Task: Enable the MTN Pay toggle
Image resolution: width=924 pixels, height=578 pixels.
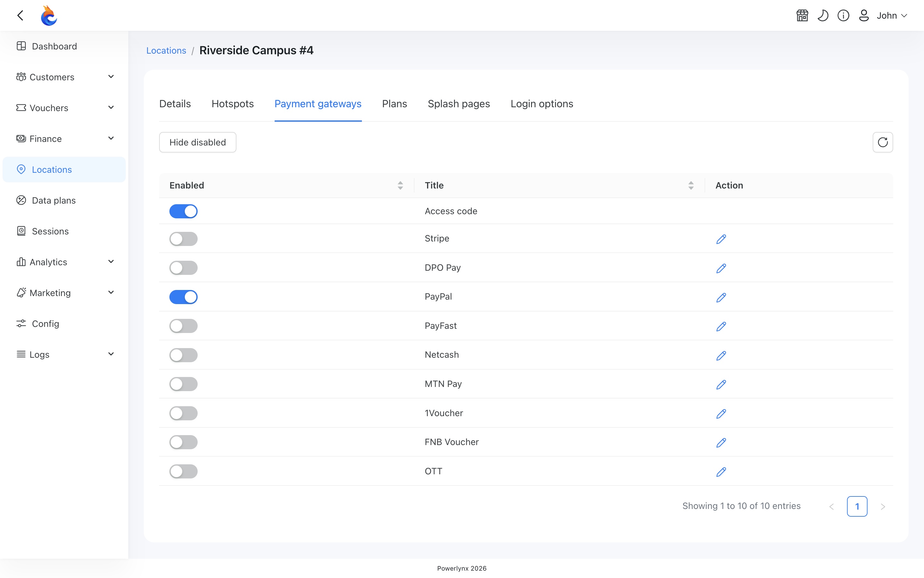Action: (x=183, y=384)
